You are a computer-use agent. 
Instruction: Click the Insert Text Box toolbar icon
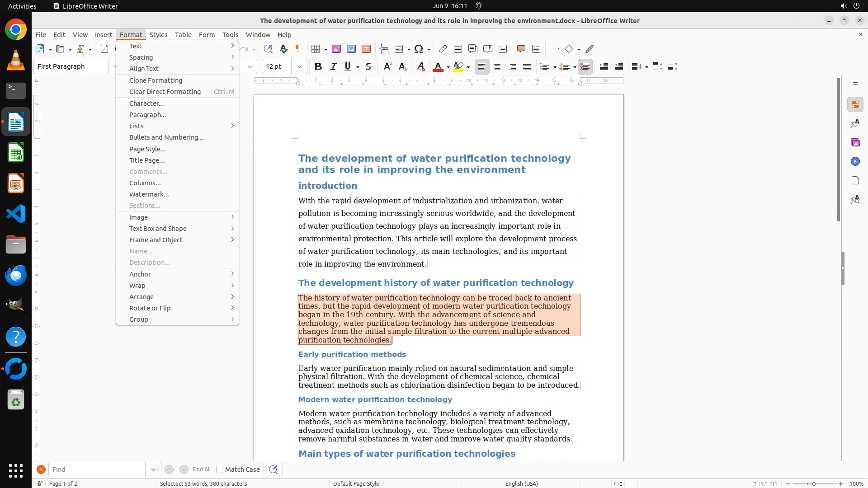pos(366,49)
